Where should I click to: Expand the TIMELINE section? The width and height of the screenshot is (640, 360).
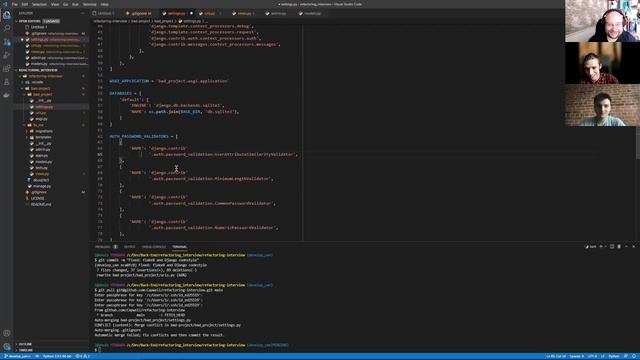tap(51, 350)
